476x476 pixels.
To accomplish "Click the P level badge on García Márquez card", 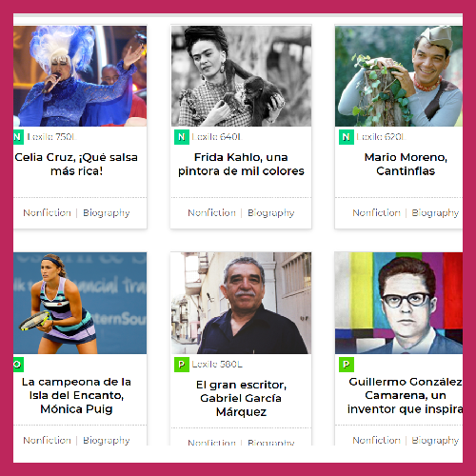I will (x=182, y=365).
